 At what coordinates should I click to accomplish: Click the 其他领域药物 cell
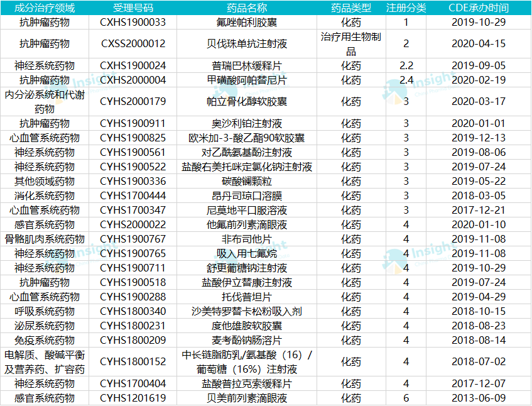tap(45, 181)
